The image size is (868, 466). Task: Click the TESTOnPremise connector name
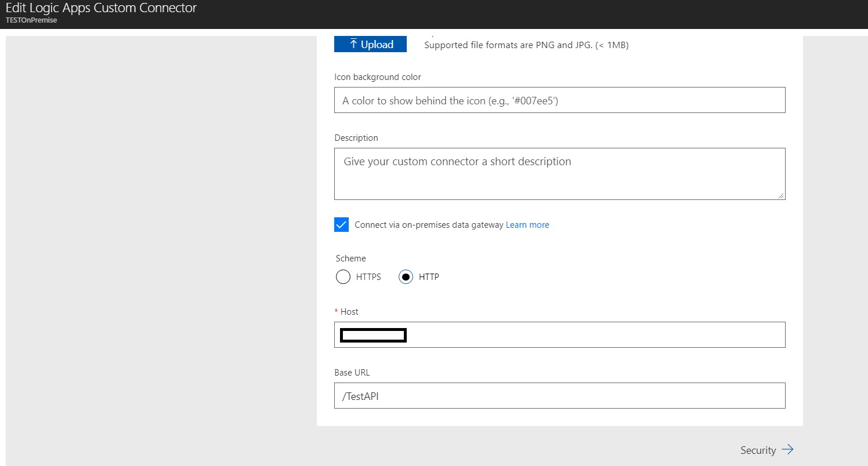tap(31, 20)
